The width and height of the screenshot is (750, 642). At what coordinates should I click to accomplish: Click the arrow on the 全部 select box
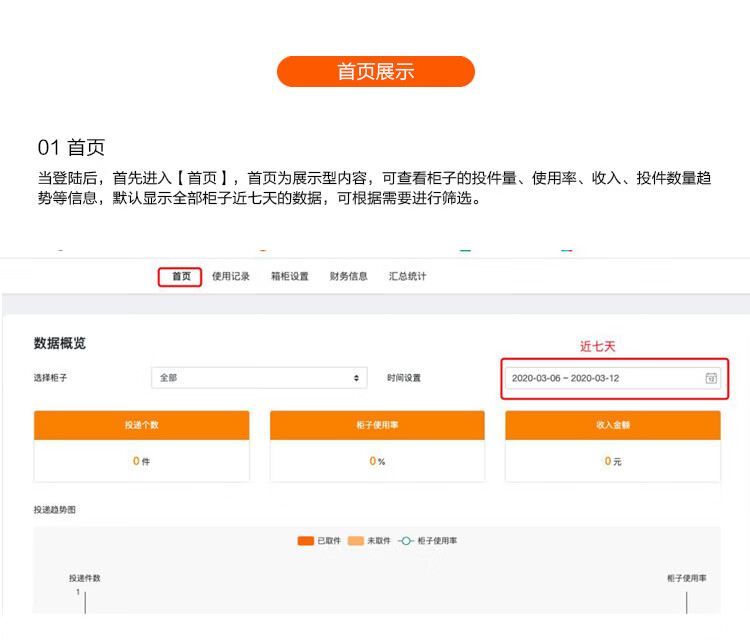tap(357, 378)
